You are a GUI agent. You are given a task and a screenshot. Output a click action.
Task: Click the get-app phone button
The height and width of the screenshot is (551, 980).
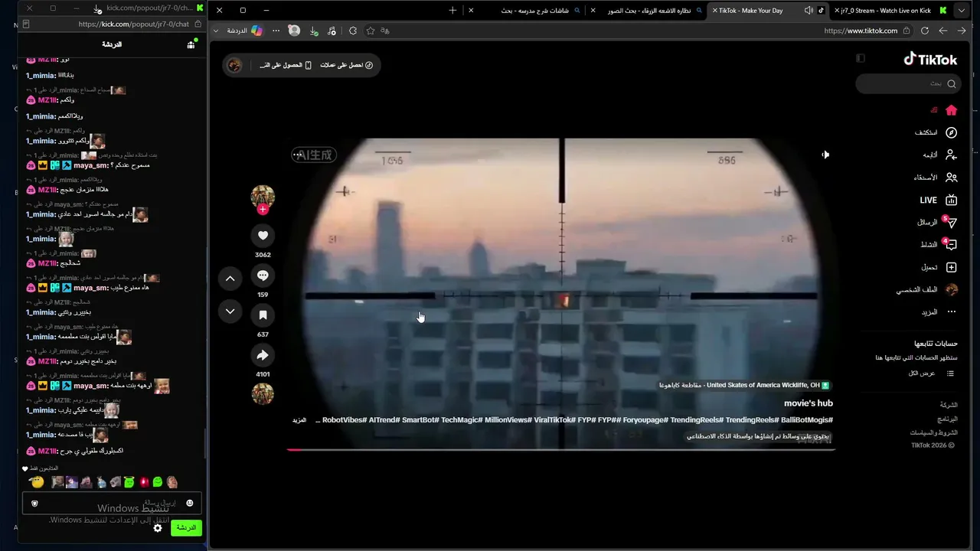point(286,65)
